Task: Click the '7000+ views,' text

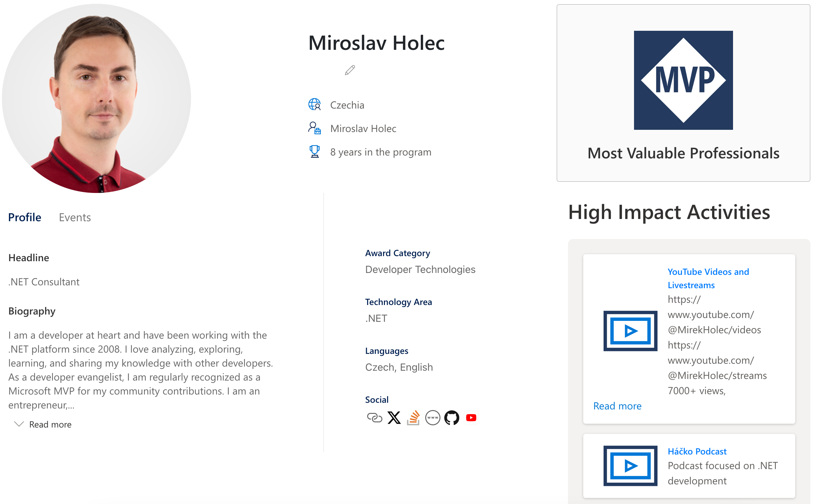Action: tap(696, 391)
